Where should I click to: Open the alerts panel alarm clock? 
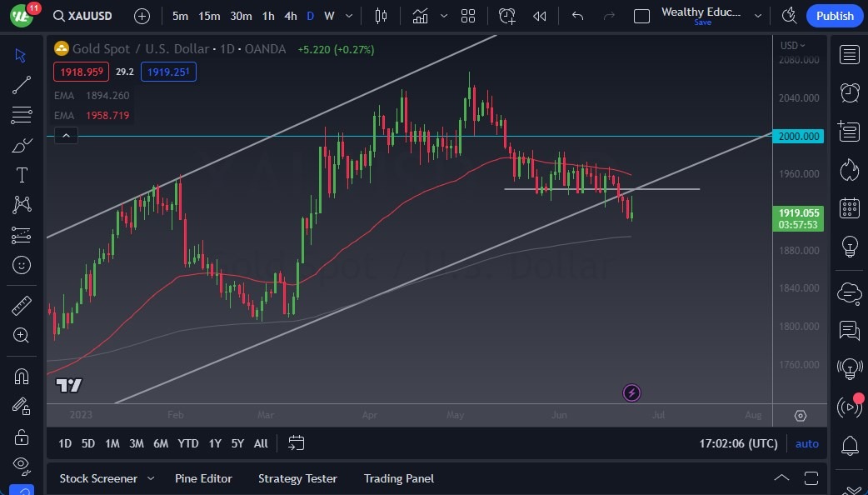tap(849, 92)
